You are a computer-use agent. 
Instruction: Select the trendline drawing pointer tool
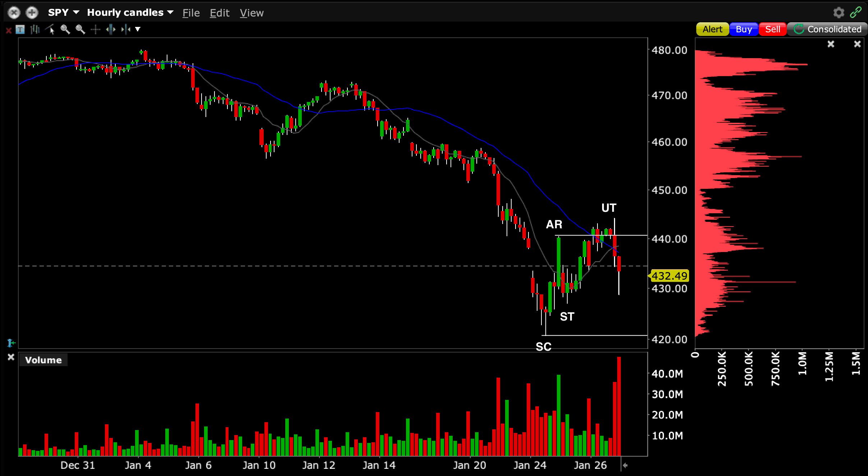50,29
